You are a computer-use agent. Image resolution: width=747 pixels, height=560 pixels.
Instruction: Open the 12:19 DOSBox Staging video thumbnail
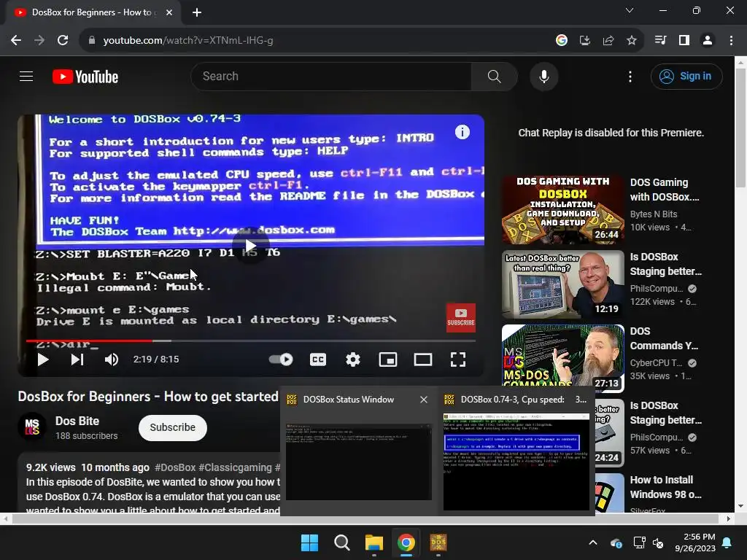(x=562, y=284)
